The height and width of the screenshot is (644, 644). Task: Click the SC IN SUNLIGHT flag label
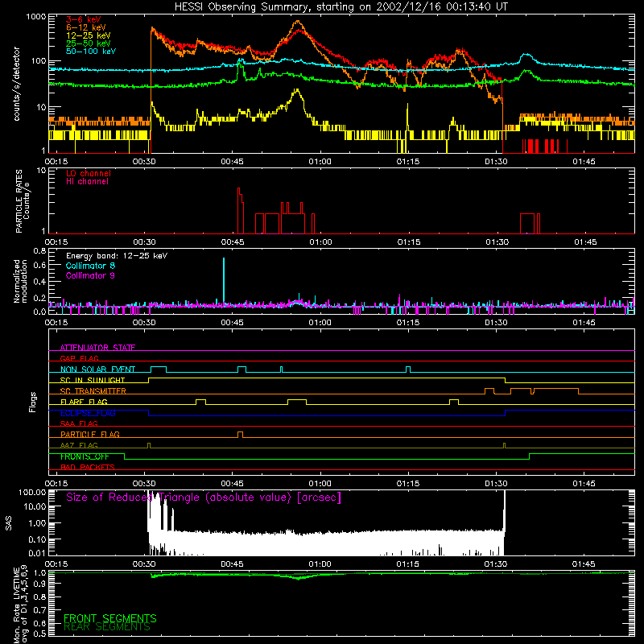coord(93,380)
